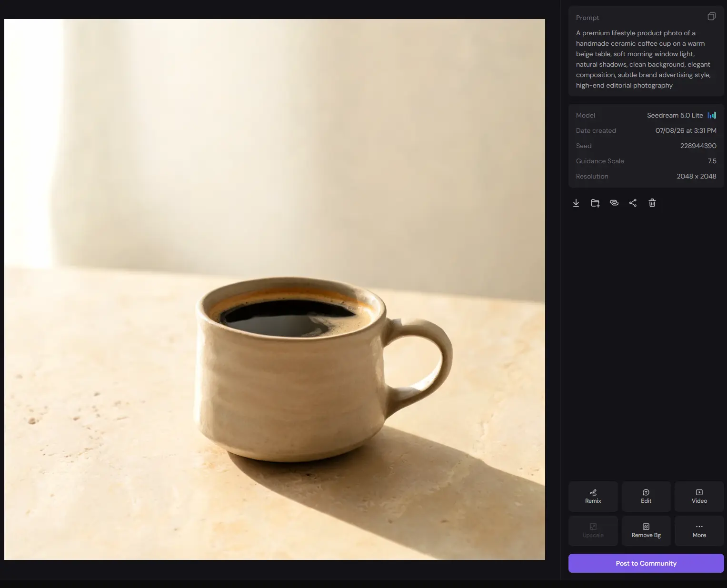Open the coffee cup image preview
The width and height of the screenshot is (727, 588).
coord(275,289)
